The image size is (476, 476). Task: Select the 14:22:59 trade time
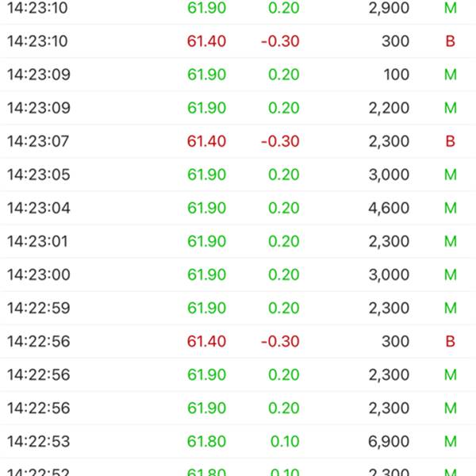pyautogui.click(x=39, y=308)
